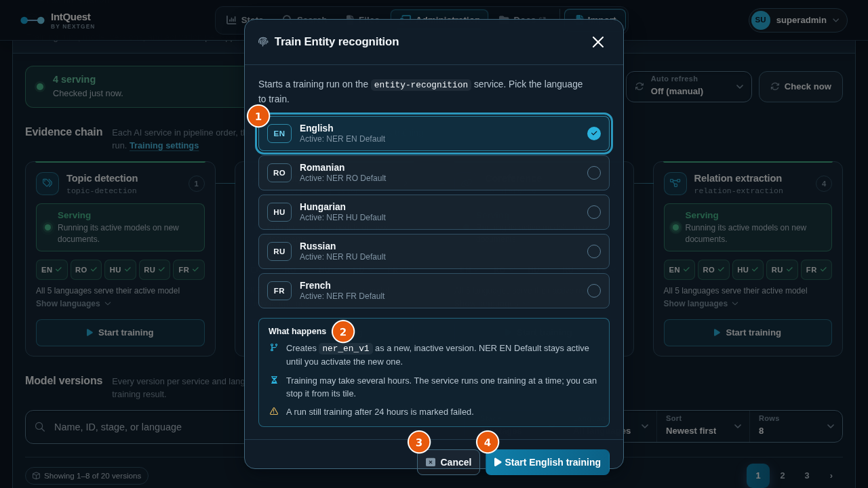Click the cube icon beside Showing 1–8
The image size is (868, 488).
[36, 476]
